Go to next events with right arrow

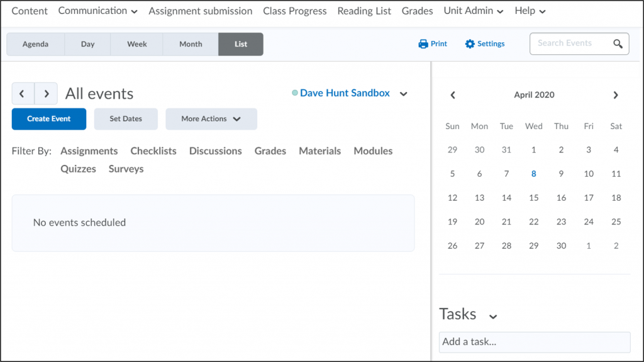point(46,94)
